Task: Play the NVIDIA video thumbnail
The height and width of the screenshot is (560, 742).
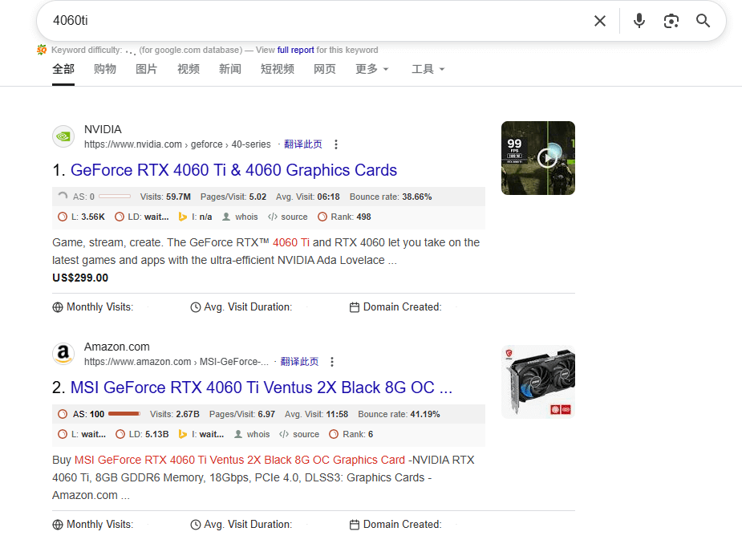Action: coord(547,157)
